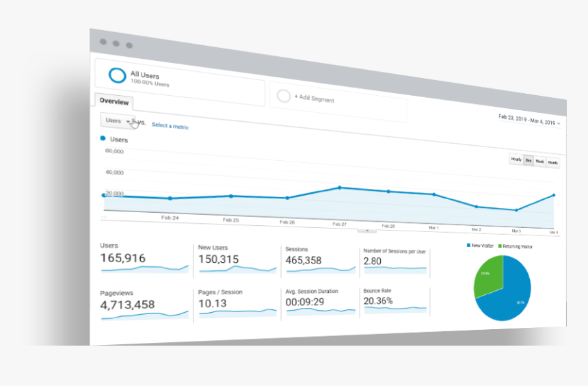Click the Select a metric link
Viewport: 588px width, 386px height.
[170, 126]
